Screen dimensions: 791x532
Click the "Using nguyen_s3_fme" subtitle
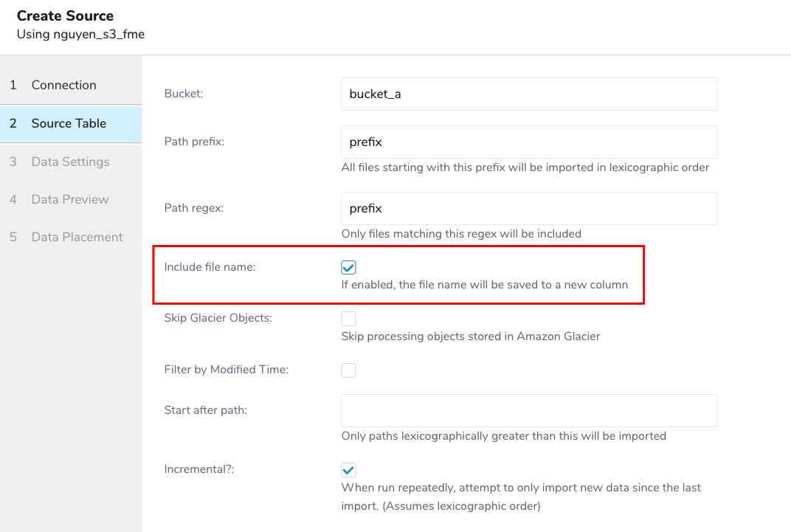pos(80,34)
